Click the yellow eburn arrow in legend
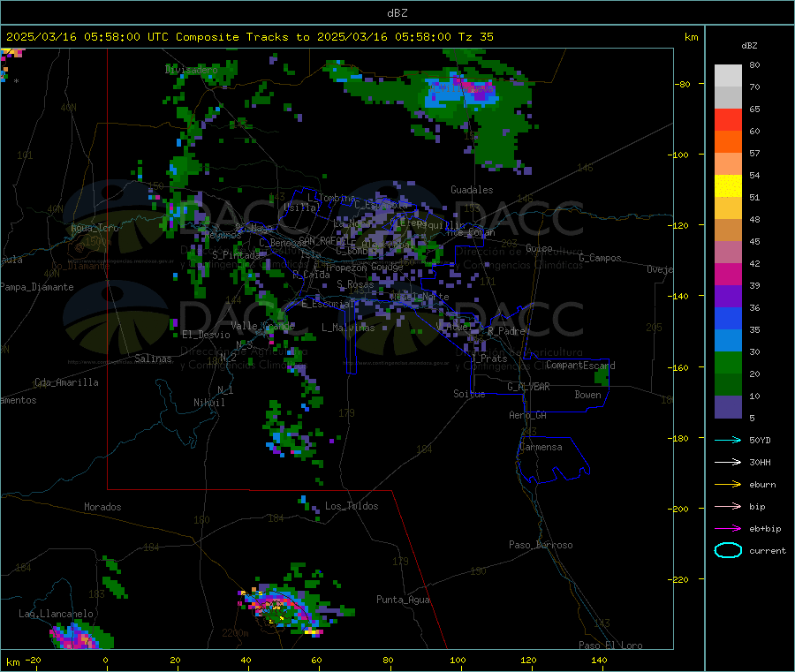The image size is (795, 672). tap(728, 485)
